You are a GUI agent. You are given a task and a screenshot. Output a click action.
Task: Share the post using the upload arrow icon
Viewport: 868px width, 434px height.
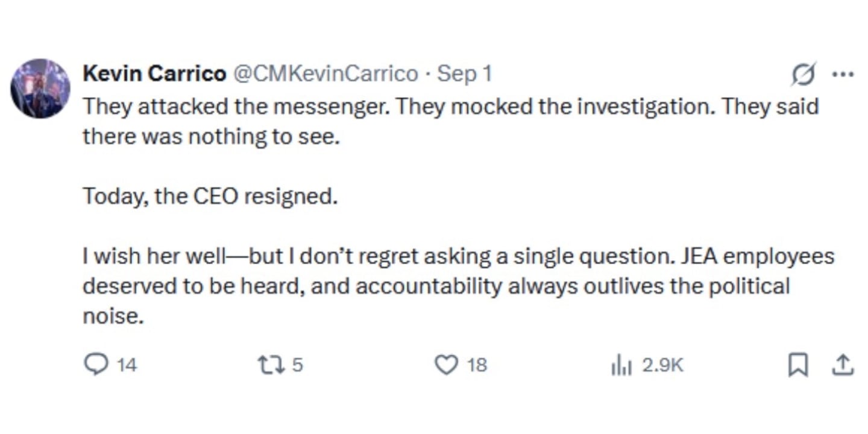tap(843, 365)
